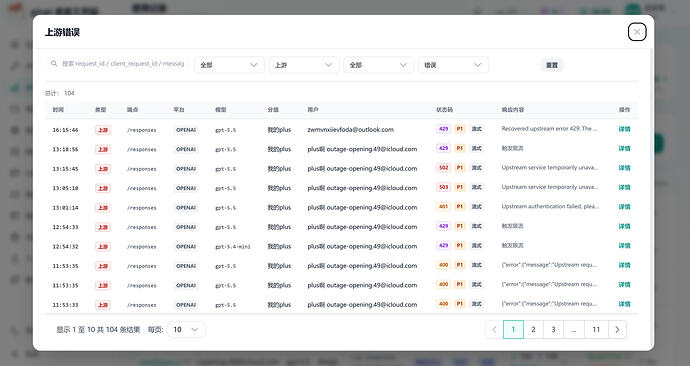Click the gpt-5.4-mini model cell
The image size is (690, 366).
click(233, 247)
